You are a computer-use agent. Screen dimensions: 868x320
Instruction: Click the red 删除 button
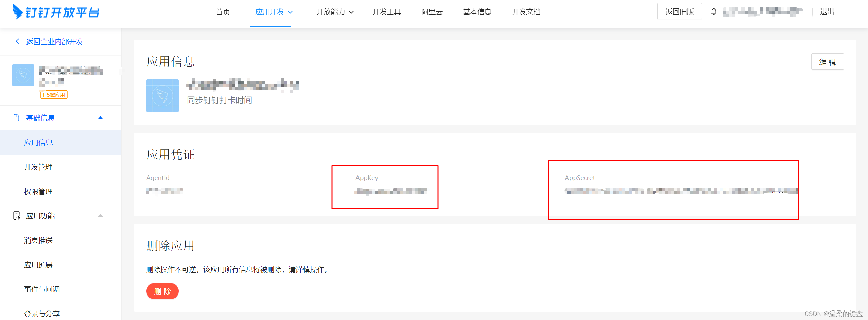[162, 291]
